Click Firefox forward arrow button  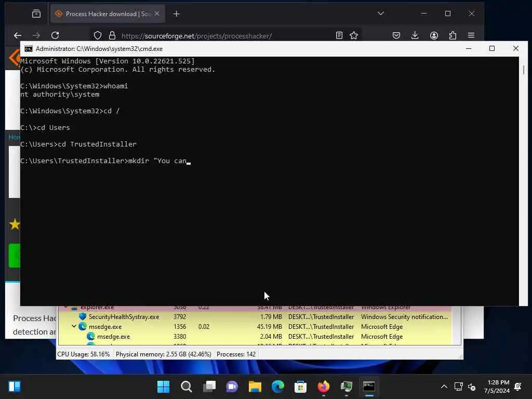tap(36, 35)
